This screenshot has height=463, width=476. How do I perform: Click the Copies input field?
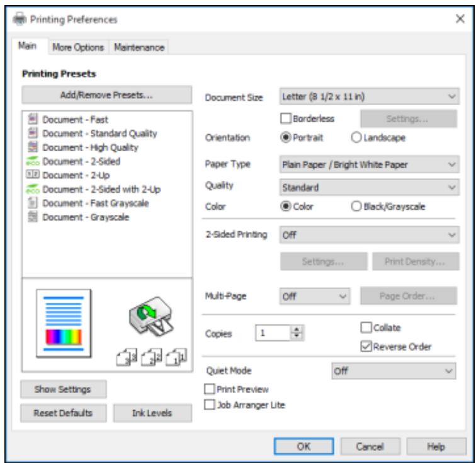[x=273, y=333]
